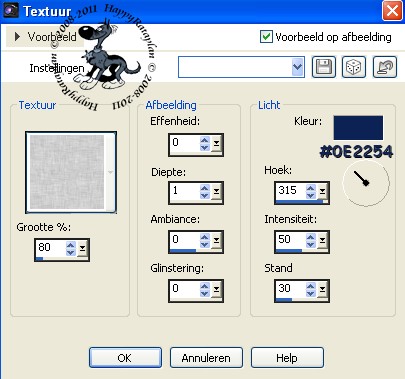Image resolution: width=405 pixels, height=379 pixels.
Task: Click the Hoek angle dial
Action: point(366,183)
